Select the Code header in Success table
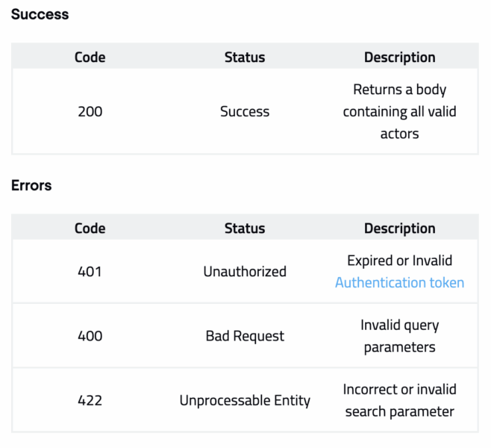This screenshot has height=448, width=491. (x=90, y=57)
